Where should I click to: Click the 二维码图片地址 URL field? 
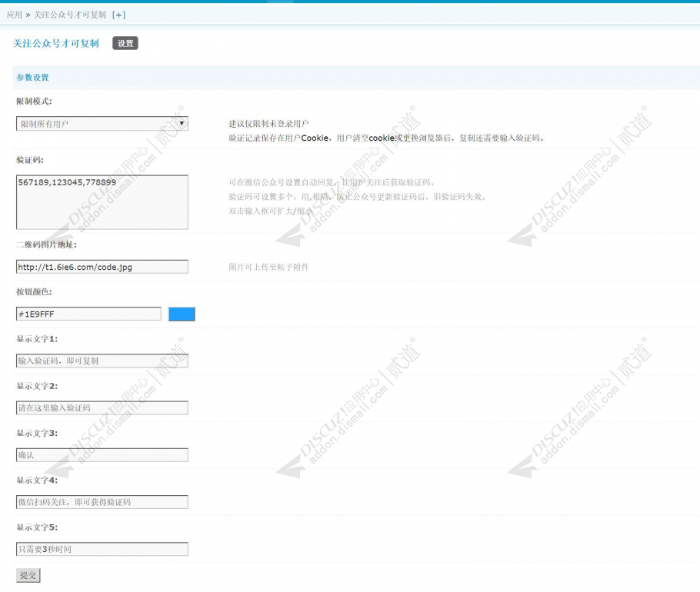point(102,267)
